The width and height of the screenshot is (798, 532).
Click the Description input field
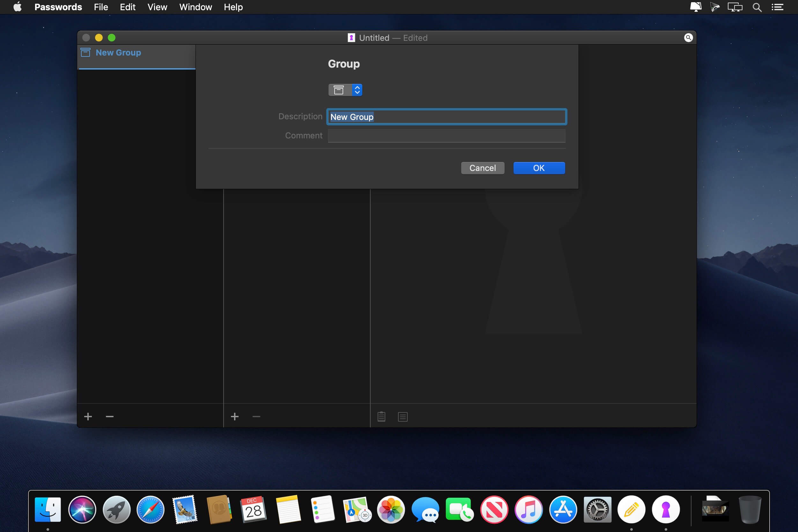(446, 116)
